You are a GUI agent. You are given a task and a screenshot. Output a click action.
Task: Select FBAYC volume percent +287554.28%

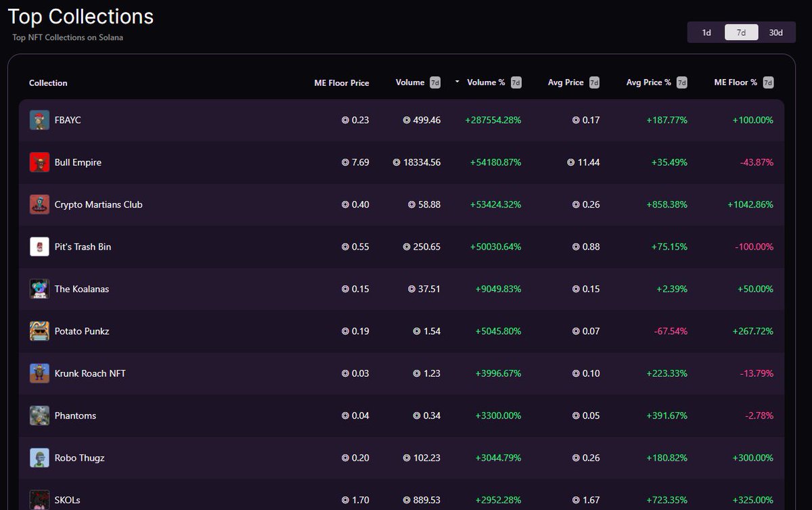coord(493,120)
